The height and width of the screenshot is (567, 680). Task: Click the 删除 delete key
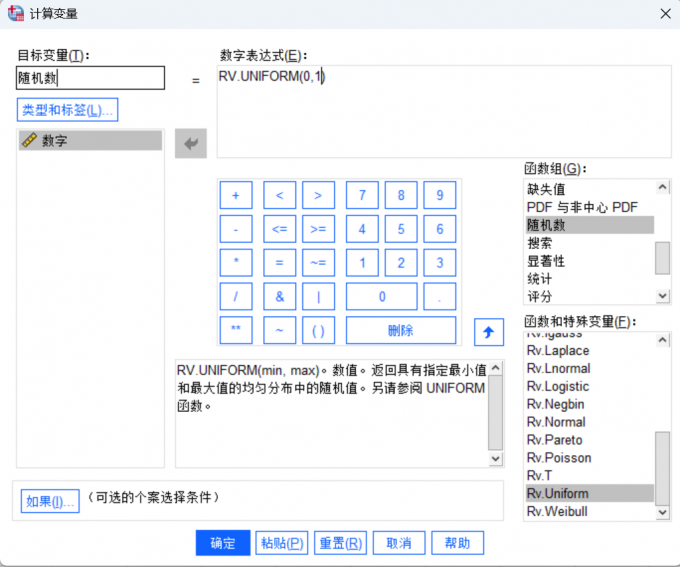pos(401,330)
